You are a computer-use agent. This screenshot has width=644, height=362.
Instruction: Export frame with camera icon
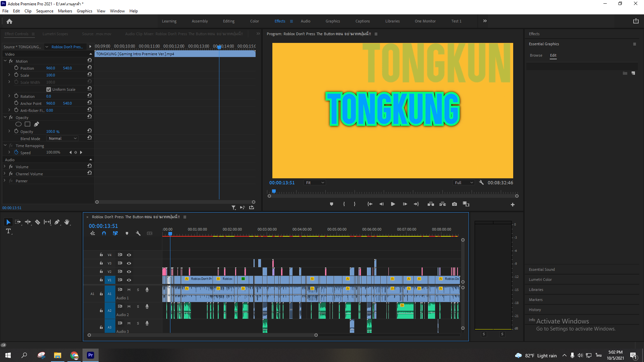[454, 204]
